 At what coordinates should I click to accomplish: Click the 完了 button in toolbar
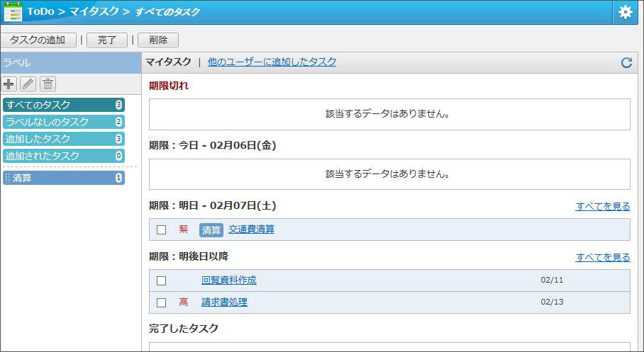[107, 40]
